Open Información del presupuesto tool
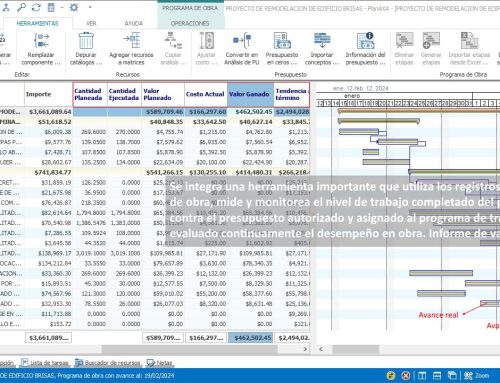This screenshot has width=500, height=383. point(365,49)
